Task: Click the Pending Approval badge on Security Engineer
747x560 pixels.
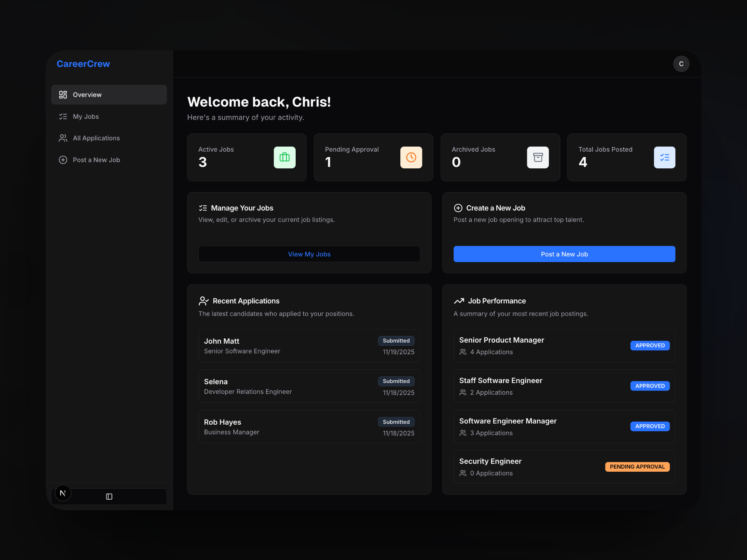Action: [x=637, y=467]
